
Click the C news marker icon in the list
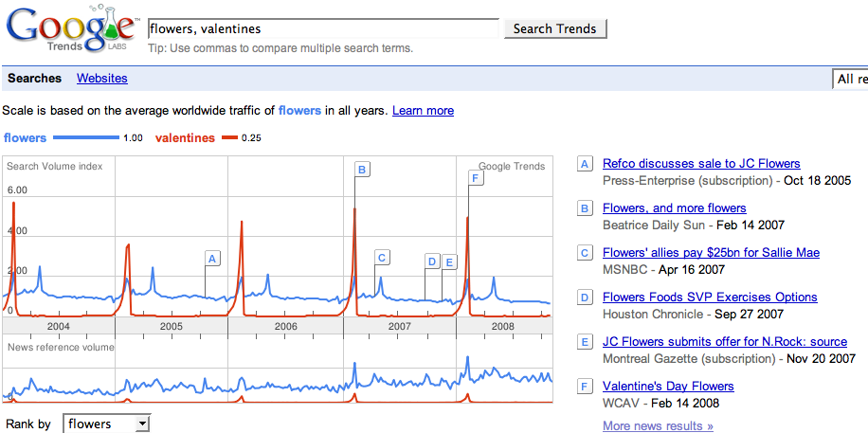click(x=585, y=253)
